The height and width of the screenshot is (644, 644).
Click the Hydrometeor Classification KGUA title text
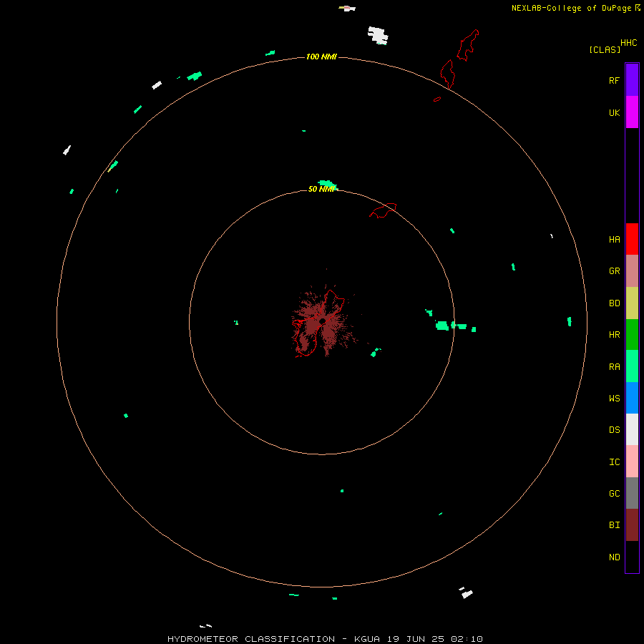click(325, 639)
